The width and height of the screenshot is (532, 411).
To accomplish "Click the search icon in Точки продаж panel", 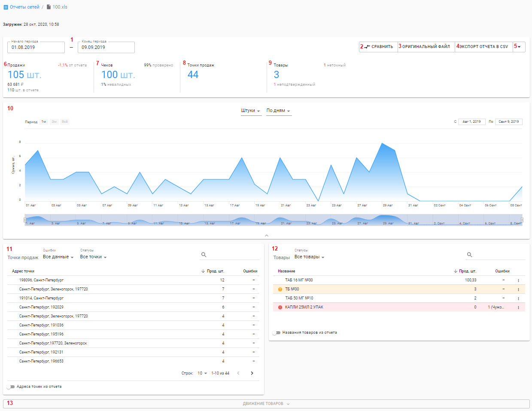I will [204, 255].
